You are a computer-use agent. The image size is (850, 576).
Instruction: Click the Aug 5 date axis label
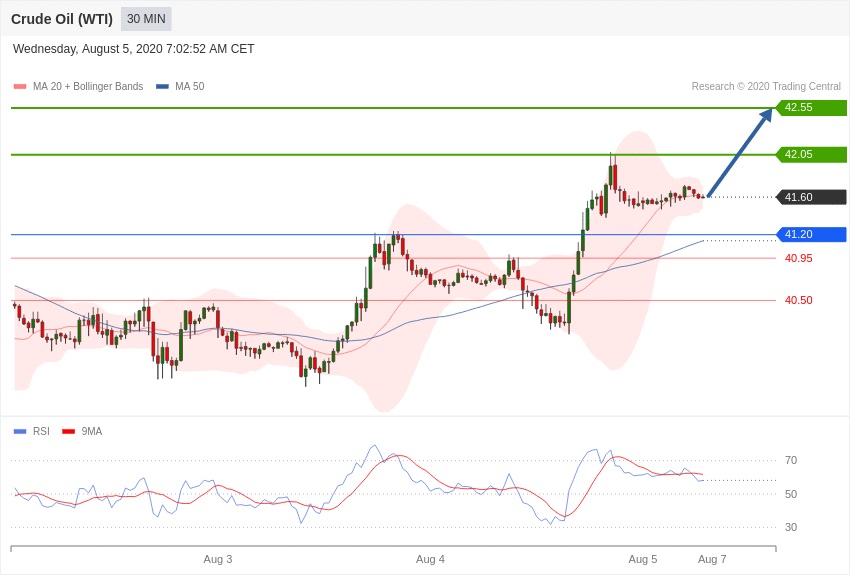coord(643,559)
